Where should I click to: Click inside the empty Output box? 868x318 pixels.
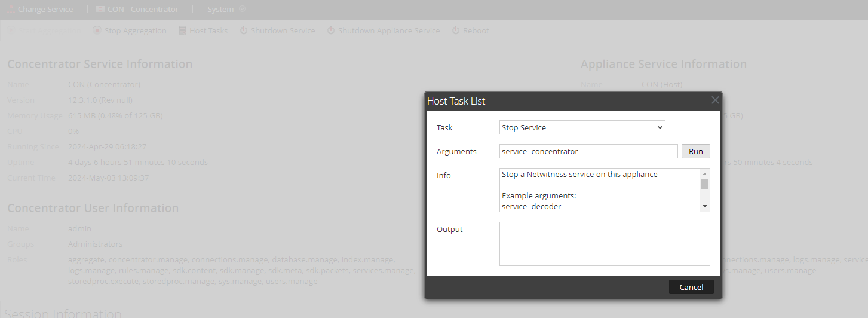(604, 243)
